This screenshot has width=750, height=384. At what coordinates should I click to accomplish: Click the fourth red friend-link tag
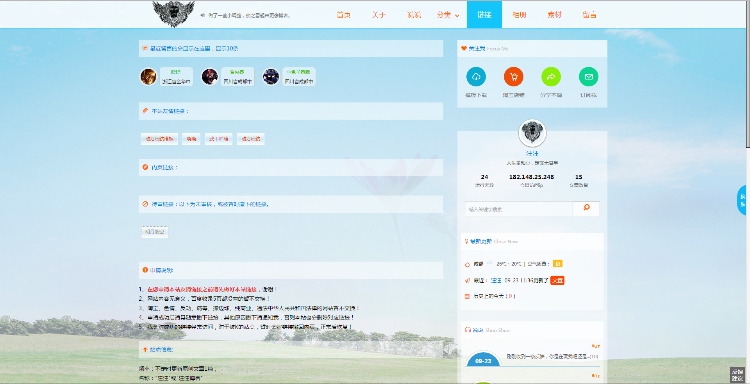click(x=251, y=139)
